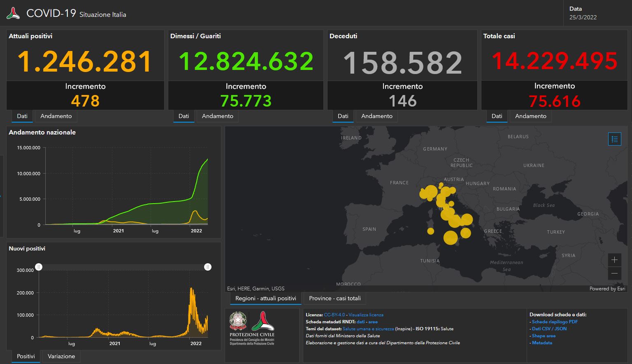Click the Protezione Civile flame logo in header
The height and width of the screenshot is (364, 632).
pos(13,13)
